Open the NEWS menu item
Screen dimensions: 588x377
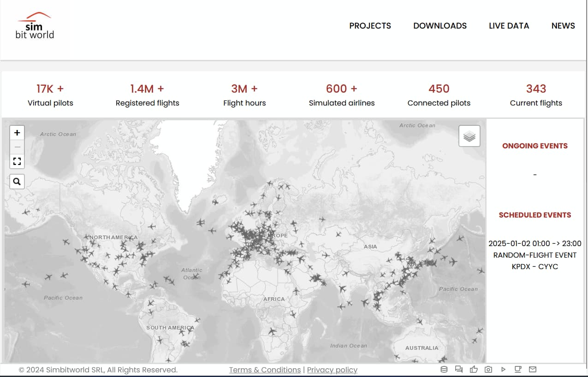[x=563, y=26]
